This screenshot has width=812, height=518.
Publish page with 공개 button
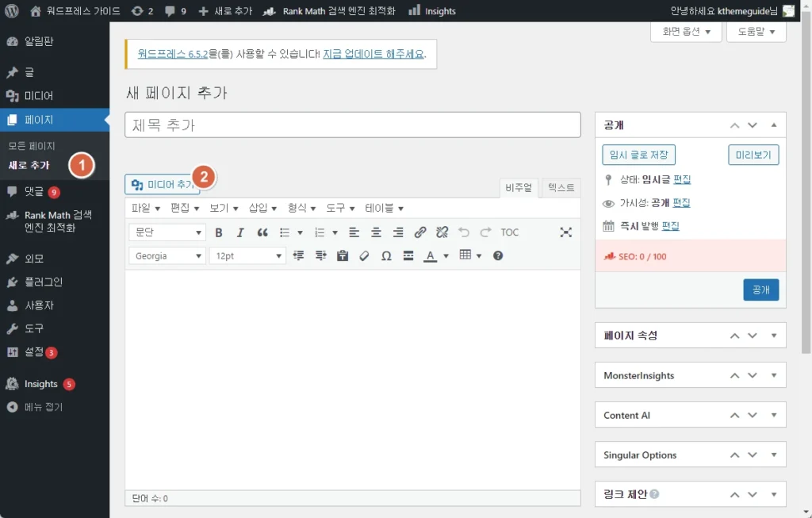(x=760, y=290)
